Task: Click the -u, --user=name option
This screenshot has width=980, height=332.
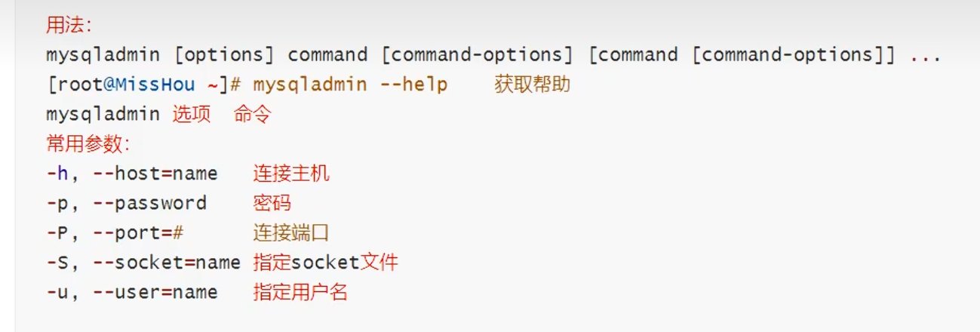Action: pyautogui.click(x=132, y=292)
